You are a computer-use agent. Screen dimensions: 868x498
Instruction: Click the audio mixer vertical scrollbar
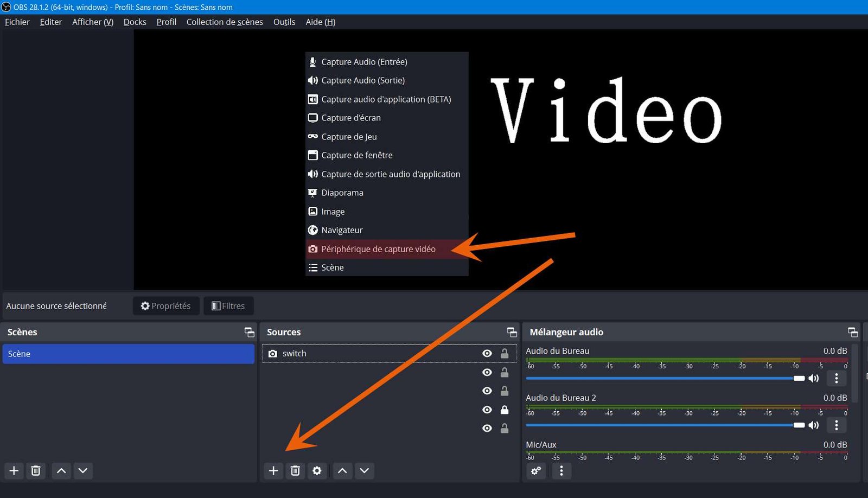[x=856, y=373]
